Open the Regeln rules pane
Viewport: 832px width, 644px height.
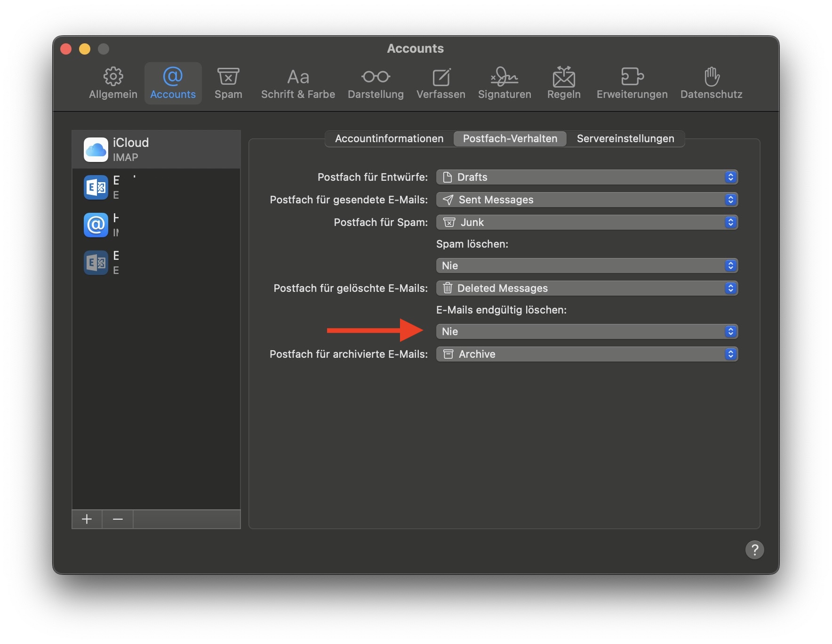[x=564, y=83]
